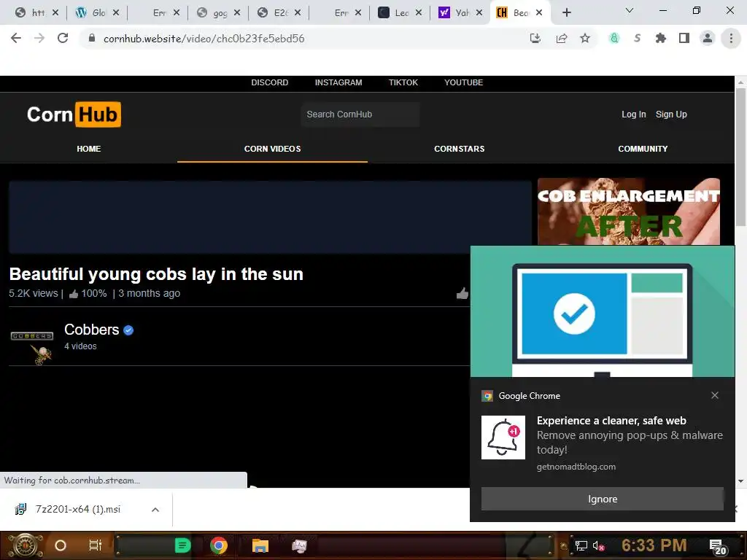Click the notification monitor illustration
Viewport: 747px width, 560px height.
(602, 311)
